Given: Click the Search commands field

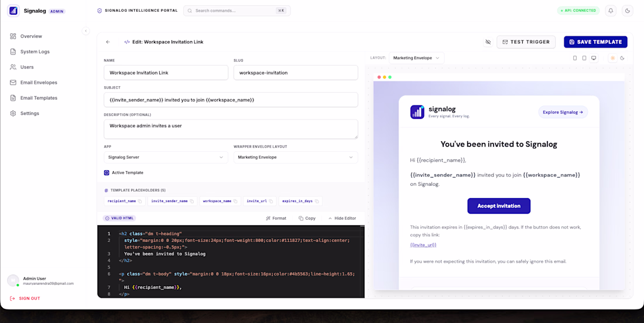Looking at the screenshot, I should click(x=237, y=11).
